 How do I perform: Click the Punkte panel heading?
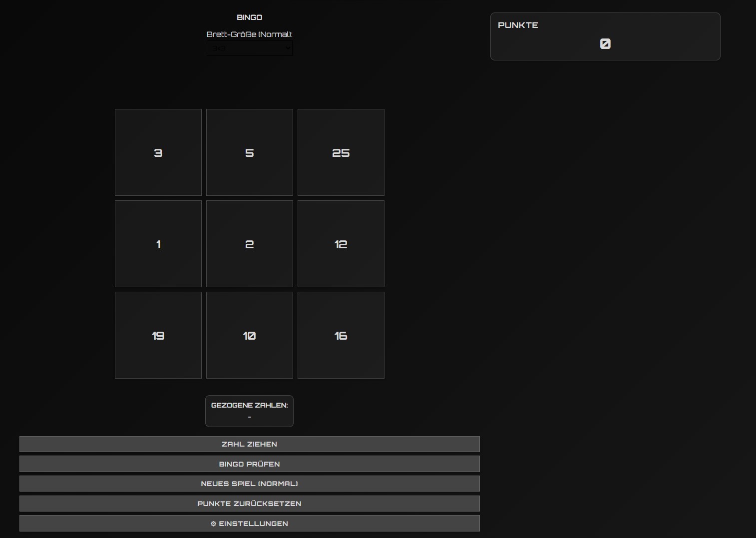point(518,25)
